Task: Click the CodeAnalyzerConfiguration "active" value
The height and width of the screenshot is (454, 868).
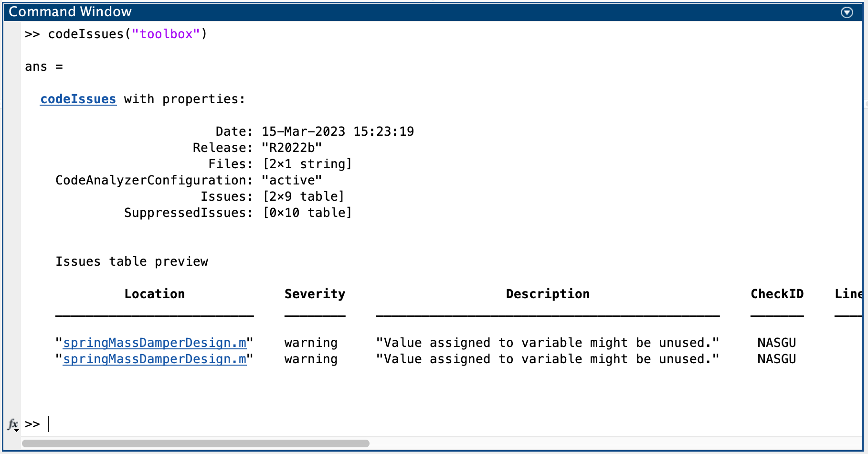Action: (x=292, y=180)
